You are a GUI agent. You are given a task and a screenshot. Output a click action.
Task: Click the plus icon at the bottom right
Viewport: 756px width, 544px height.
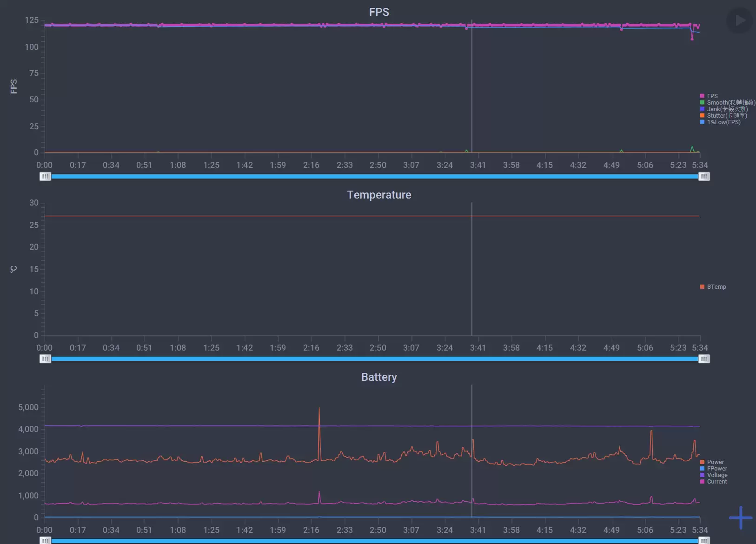coord(740,517)
